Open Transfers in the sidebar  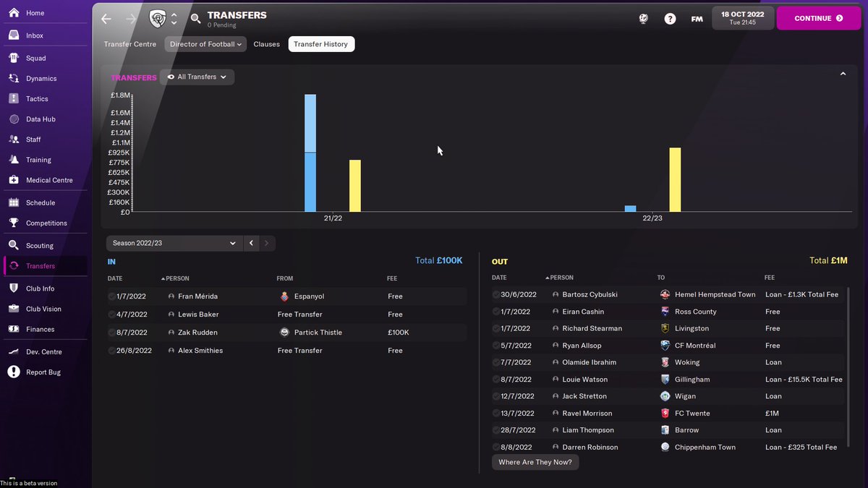coord(44,266)
